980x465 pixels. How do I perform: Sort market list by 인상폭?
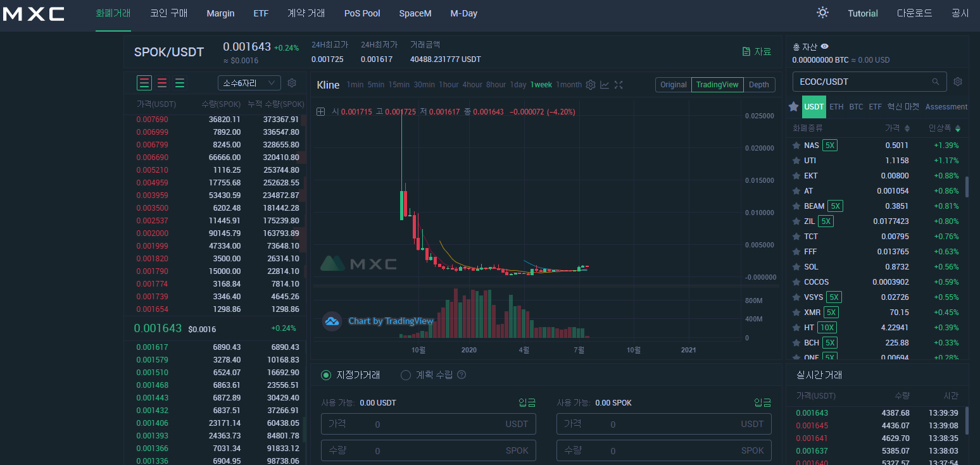pos(945,128)
